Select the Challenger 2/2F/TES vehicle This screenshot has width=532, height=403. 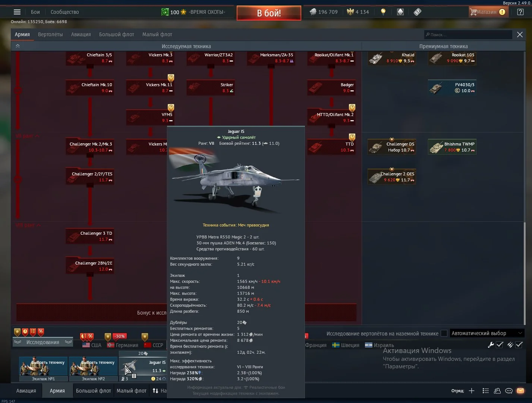(x=90, y=177)
